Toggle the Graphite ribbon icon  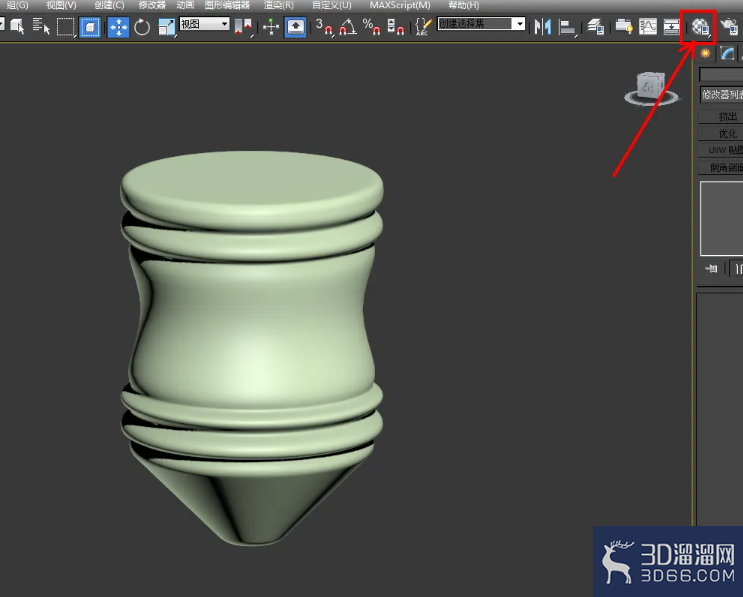click(x=624, y=27)
